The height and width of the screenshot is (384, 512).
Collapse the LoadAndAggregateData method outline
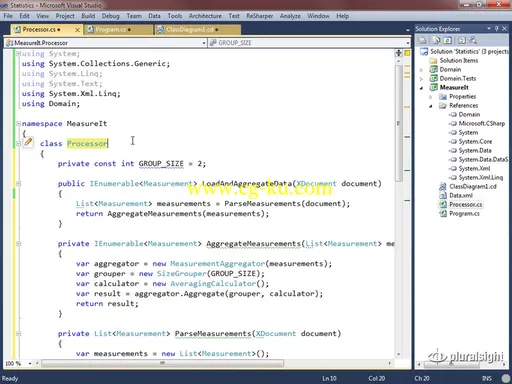point(19,184)
